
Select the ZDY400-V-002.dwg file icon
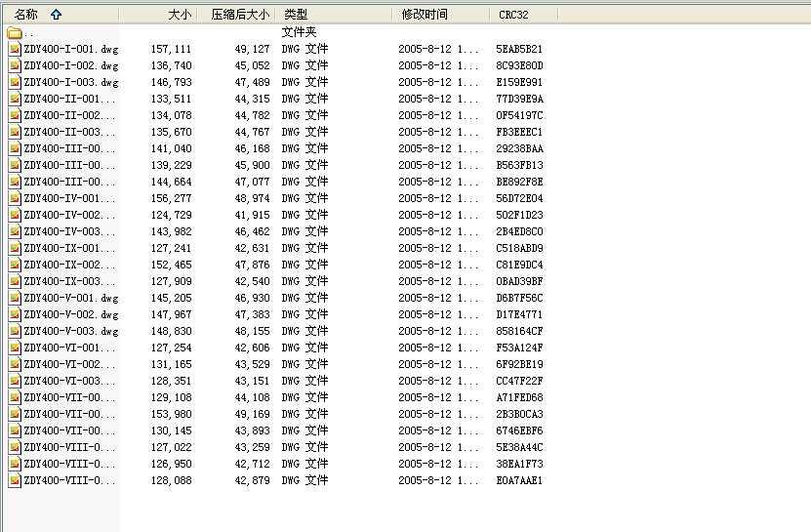coord(15,314)
